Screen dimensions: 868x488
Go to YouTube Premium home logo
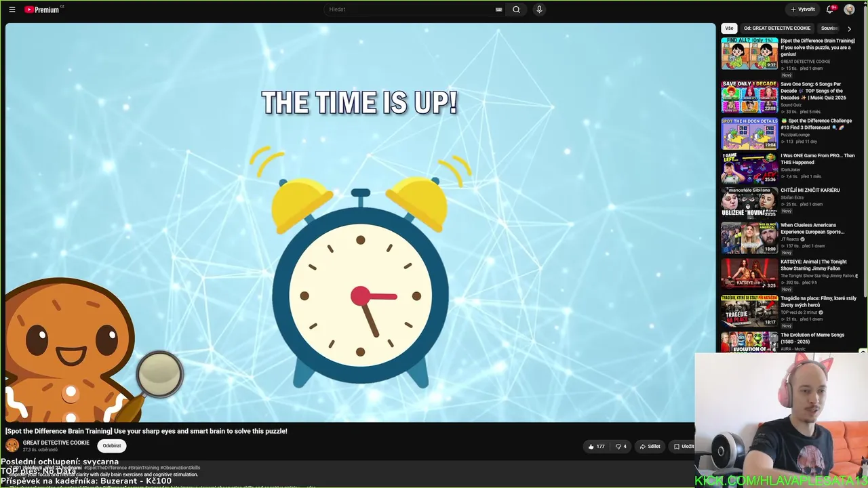point(43,9)
